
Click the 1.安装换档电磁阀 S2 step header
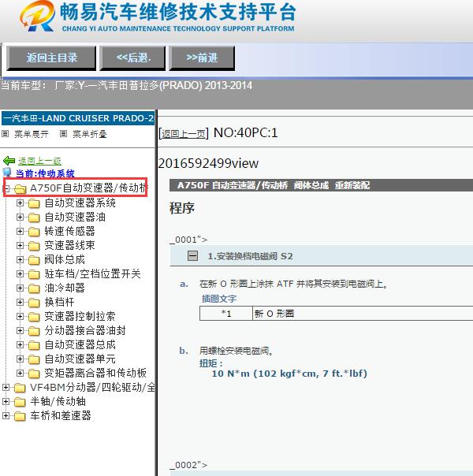pyautogui.click(x=321, y=256)
